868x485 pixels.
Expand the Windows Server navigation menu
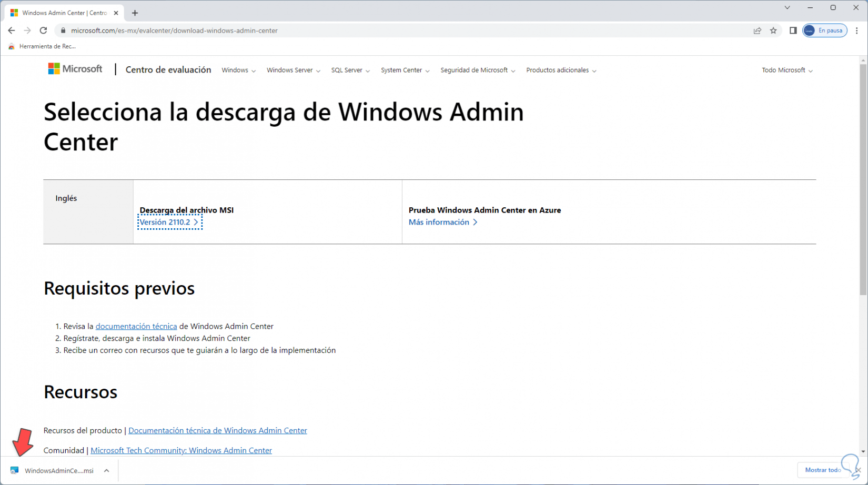(293, 70)
